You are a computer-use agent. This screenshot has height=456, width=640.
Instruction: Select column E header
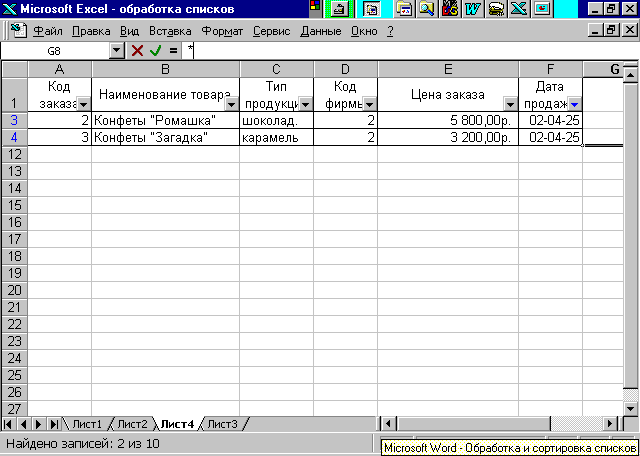click(x=448, y=69)
